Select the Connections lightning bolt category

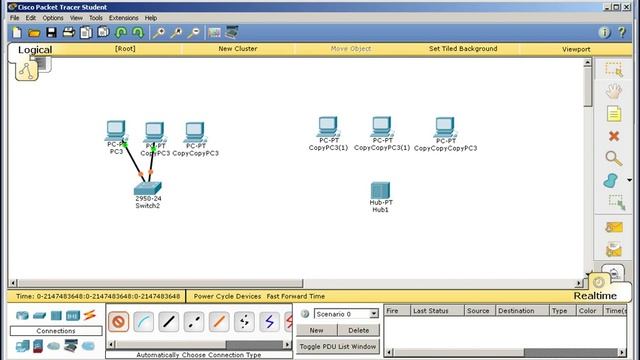pyautogui.click(x=89, y=315)
